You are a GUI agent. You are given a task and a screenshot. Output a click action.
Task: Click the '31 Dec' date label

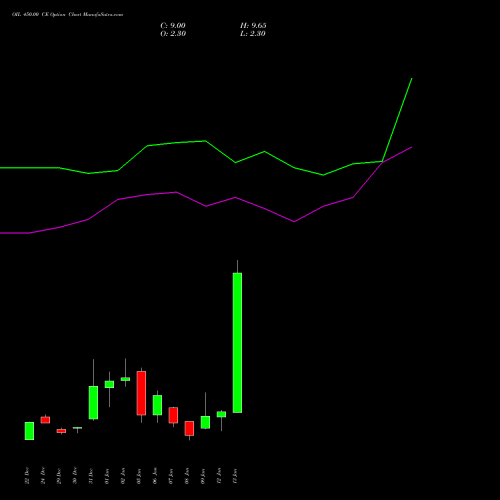pyautogui.click(x=91, y=476)
